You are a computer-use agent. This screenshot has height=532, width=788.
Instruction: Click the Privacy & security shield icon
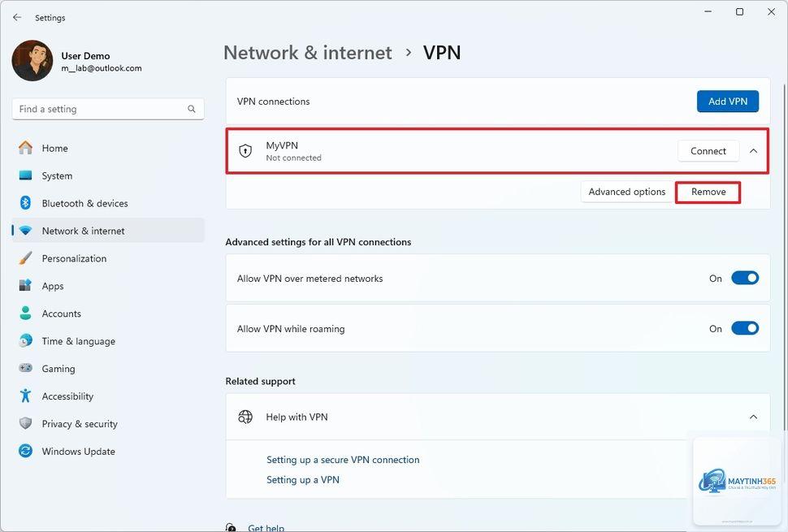click(x=25, y=423)
